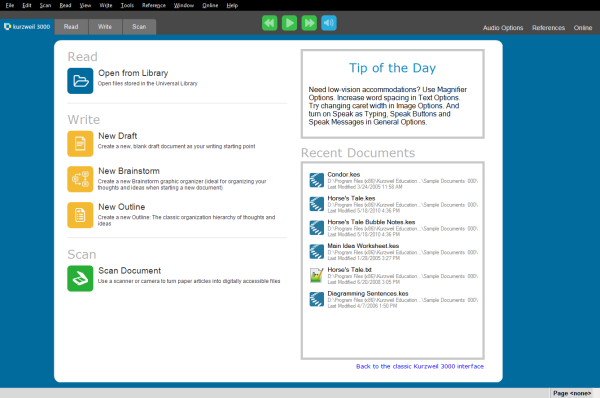The height and width of the screenshot is (398, 600).
Task: Open the Edit menu
Action: coord(27,5)
